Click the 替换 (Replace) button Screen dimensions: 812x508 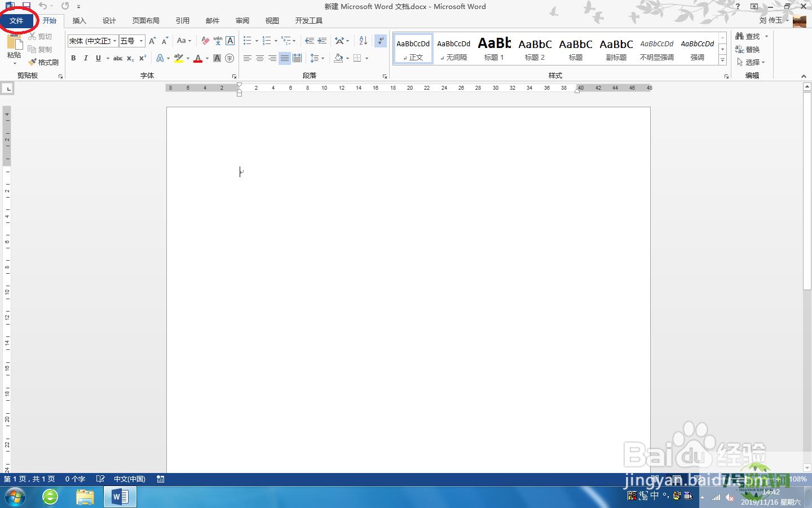(747, 49)
